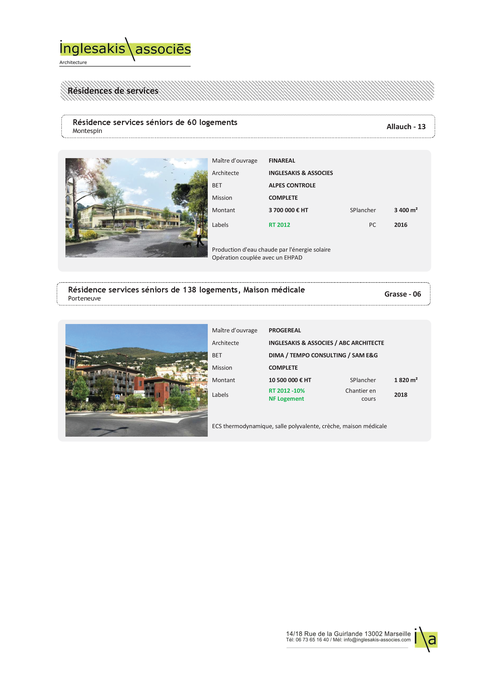The height and width of the screenshot is (679, 480).
Task: Click 'DIMA / TEMPO CONSULTING / SAM E&G'
Action: pyautogui.click(x=323, y=355)
